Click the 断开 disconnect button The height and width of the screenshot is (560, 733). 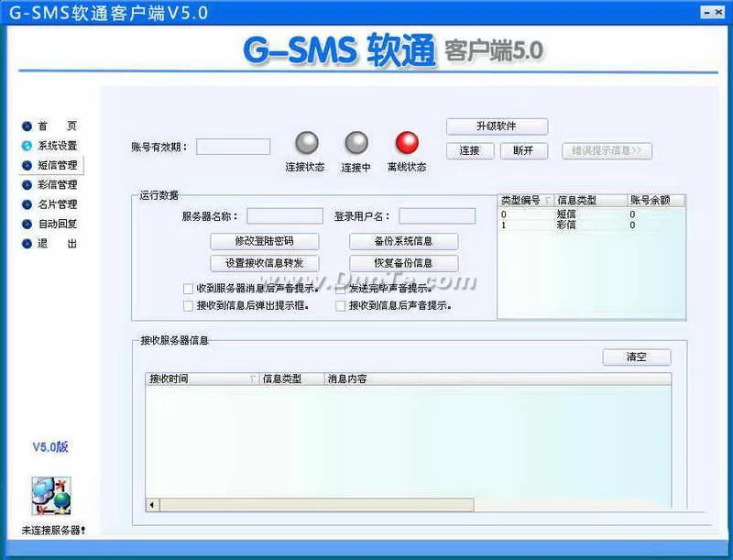(523, 150)
